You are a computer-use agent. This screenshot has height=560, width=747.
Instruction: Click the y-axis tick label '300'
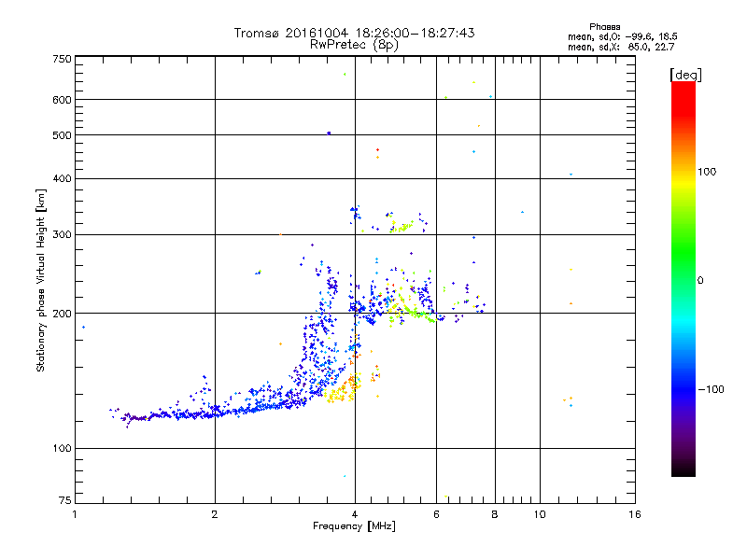(x=62, y=235)
